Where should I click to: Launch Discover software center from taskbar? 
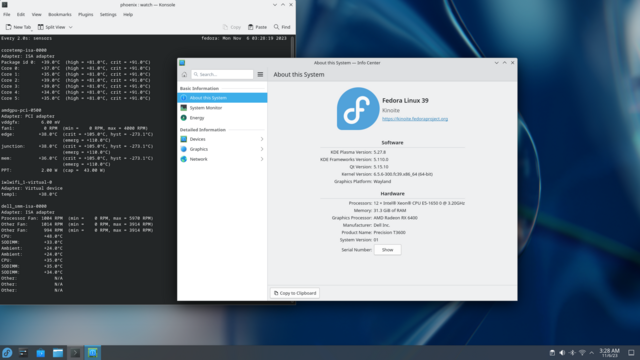click(40, 353)
